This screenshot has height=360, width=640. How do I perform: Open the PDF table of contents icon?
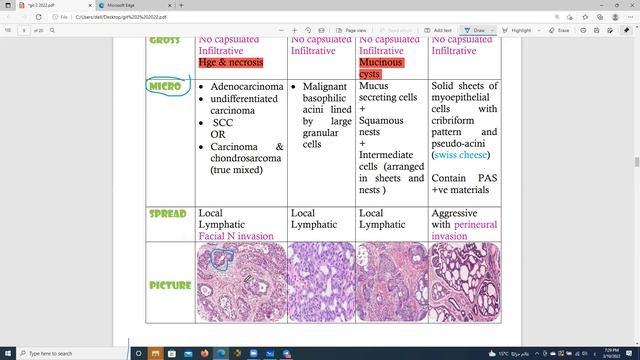pyautogui.click(x=8, y=30)
